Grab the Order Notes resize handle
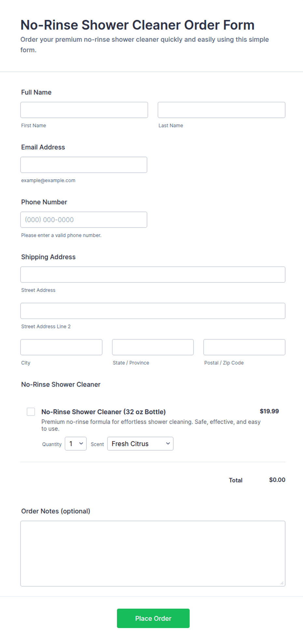This screenshot has height=644, width=303. click(282, 583)
